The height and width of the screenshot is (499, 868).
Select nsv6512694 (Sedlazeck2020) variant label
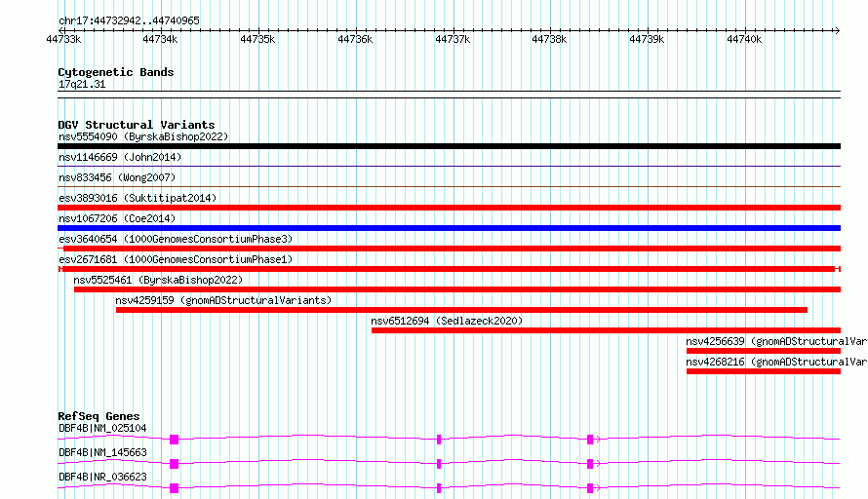point(447,321)
